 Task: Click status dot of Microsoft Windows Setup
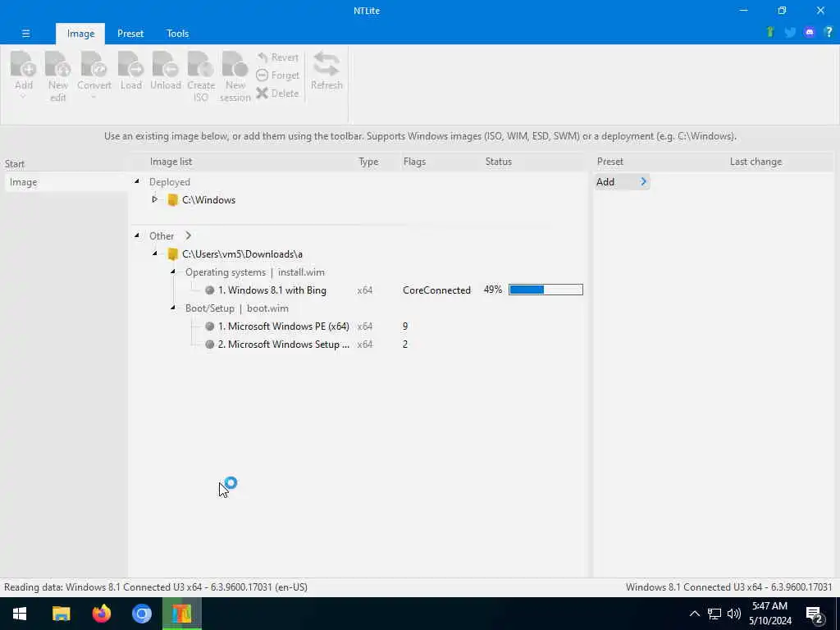(x=209, y=345)
